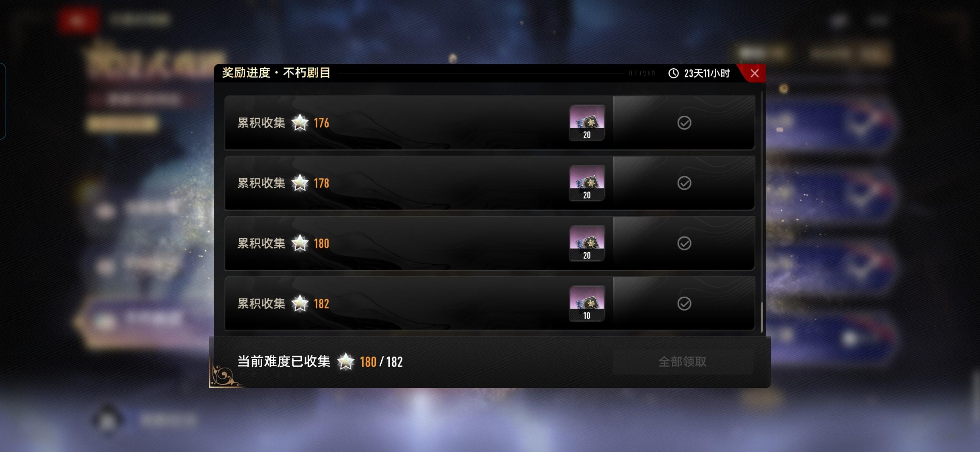Click the 奖励进度·不朽剧目 dialog title
This screenshot has width=980, height=452.
tap(276, 73)
